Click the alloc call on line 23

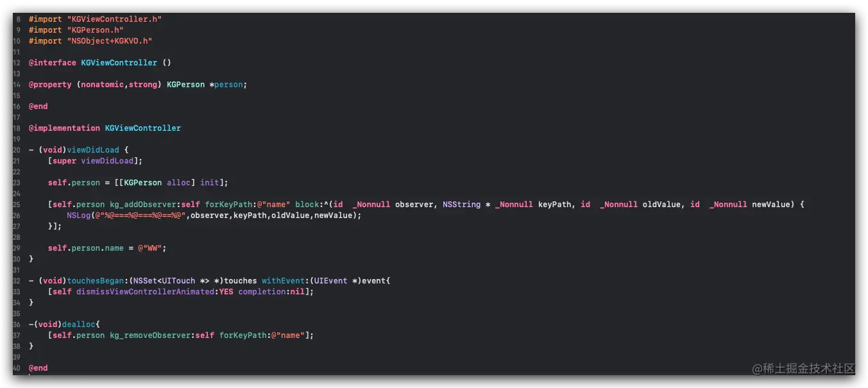tap(178, 183)
